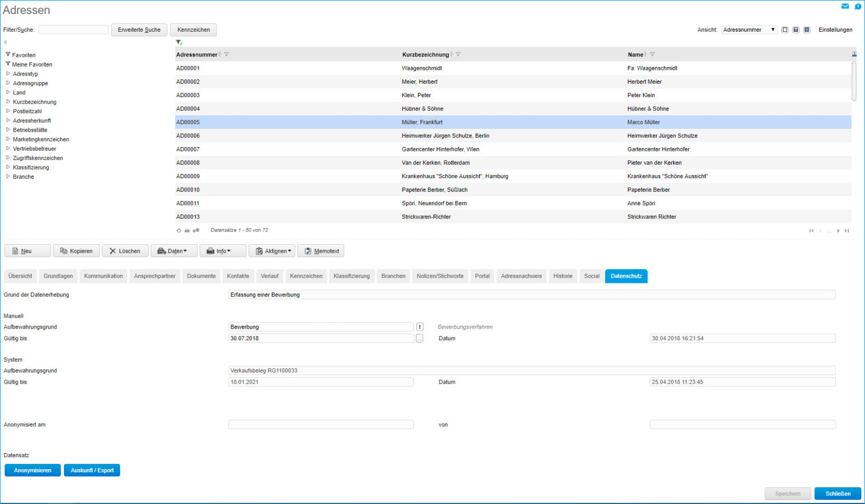Enable the split list and detail layout
This screenshot has width=865, height=504.
[x=796, y=30]
